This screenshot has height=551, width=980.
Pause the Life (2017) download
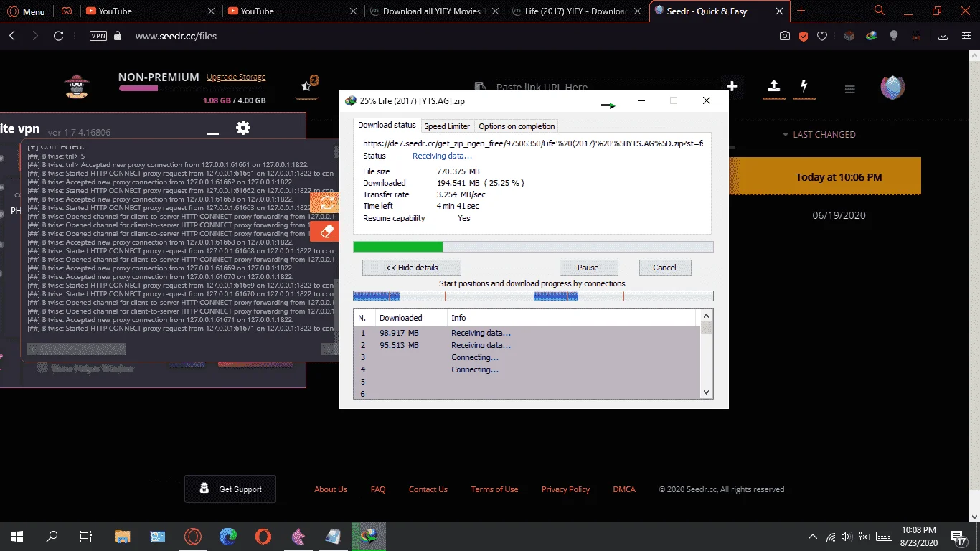click(588, 268)
